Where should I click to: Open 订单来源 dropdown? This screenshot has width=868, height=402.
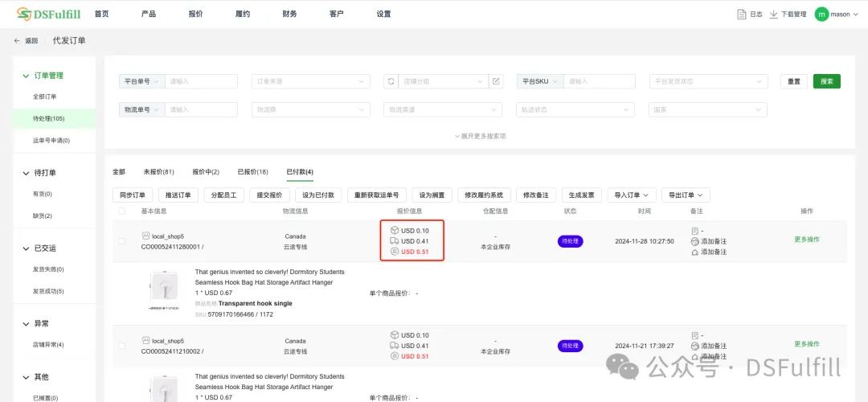click(x=310, y=81)
